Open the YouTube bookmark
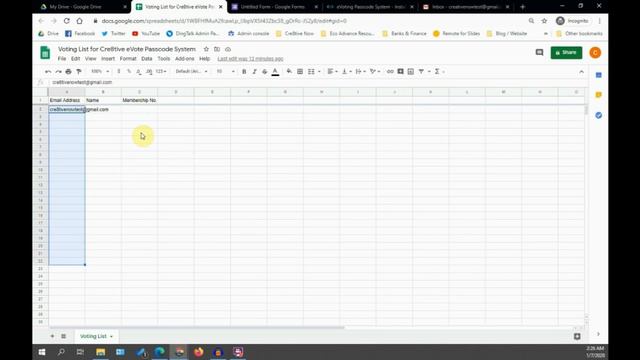The image size is (640, 360). [x=146, y=33]
